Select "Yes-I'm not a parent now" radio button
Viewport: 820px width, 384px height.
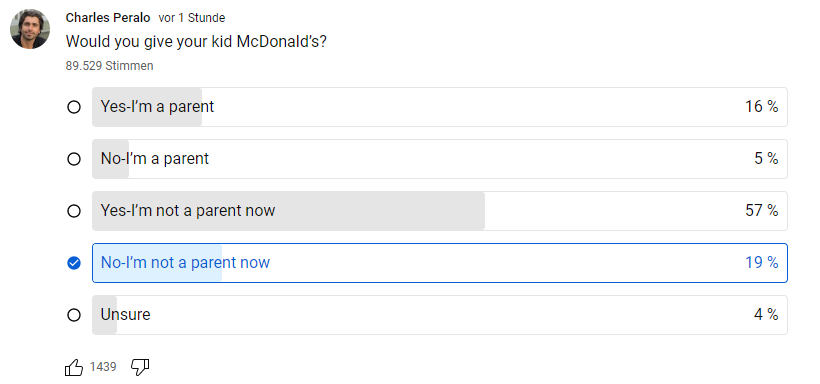click(x=74, y=211)
